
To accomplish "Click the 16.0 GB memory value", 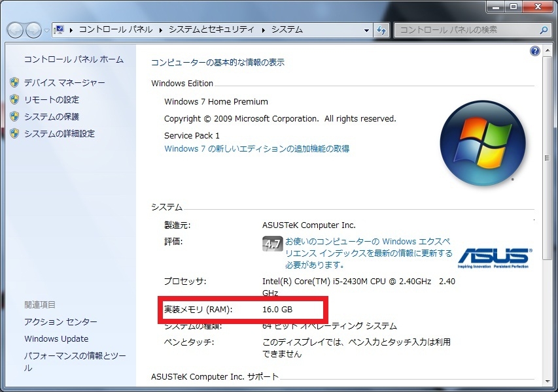I will [x=277, y=310].
